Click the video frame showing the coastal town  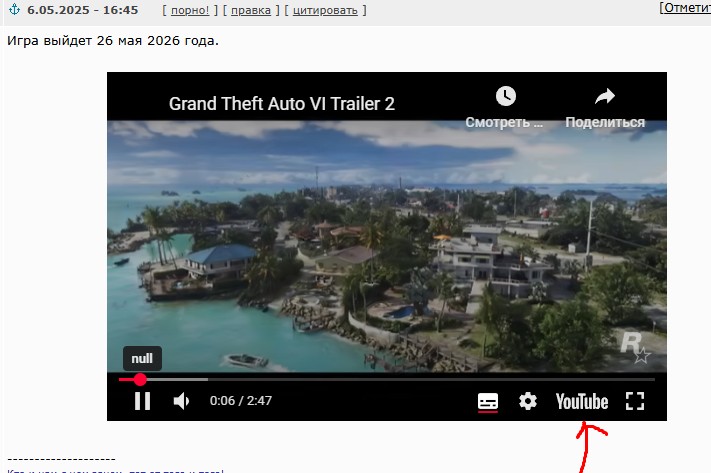pyautogui.click(x=387, y=246)
